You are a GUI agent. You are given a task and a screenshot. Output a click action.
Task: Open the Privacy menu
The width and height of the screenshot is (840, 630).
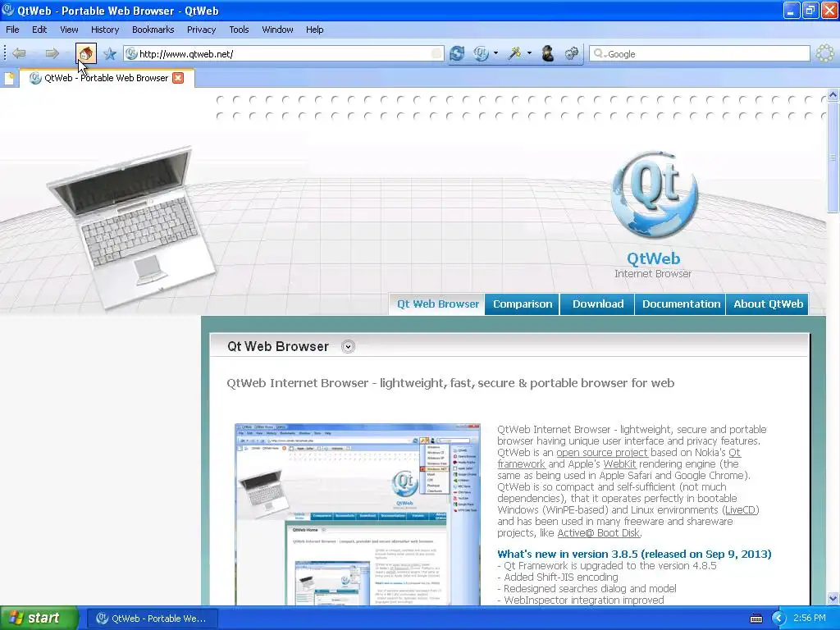pyautogui.click(x=202, y=30)
